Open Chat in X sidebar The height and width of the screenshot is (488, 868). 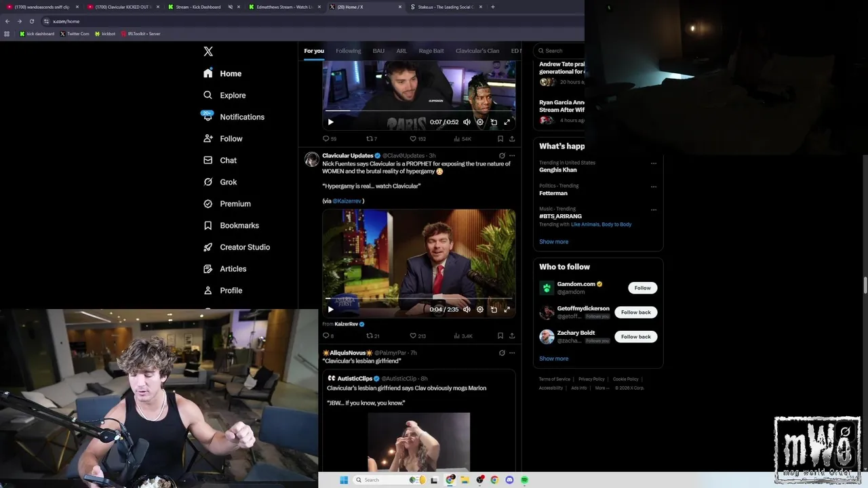[220, 160]
